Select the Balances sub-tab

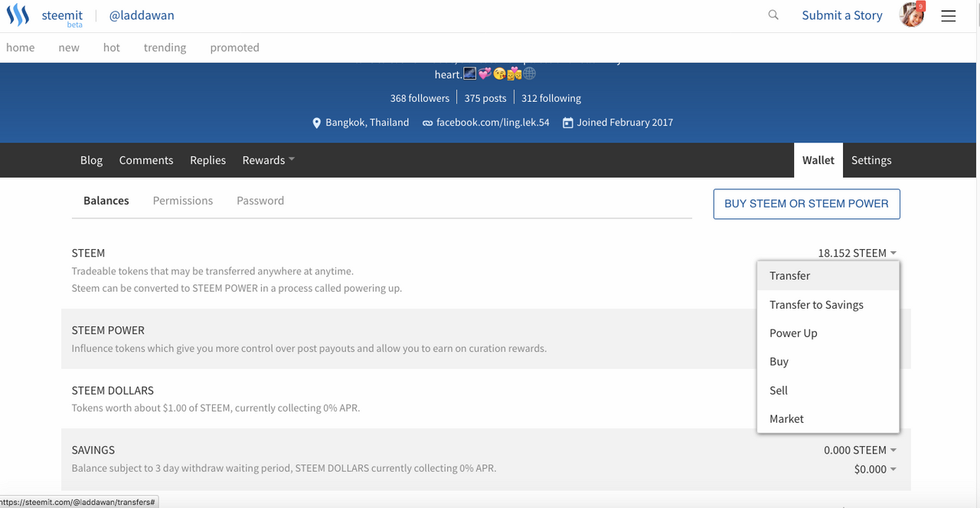(106, 201)
